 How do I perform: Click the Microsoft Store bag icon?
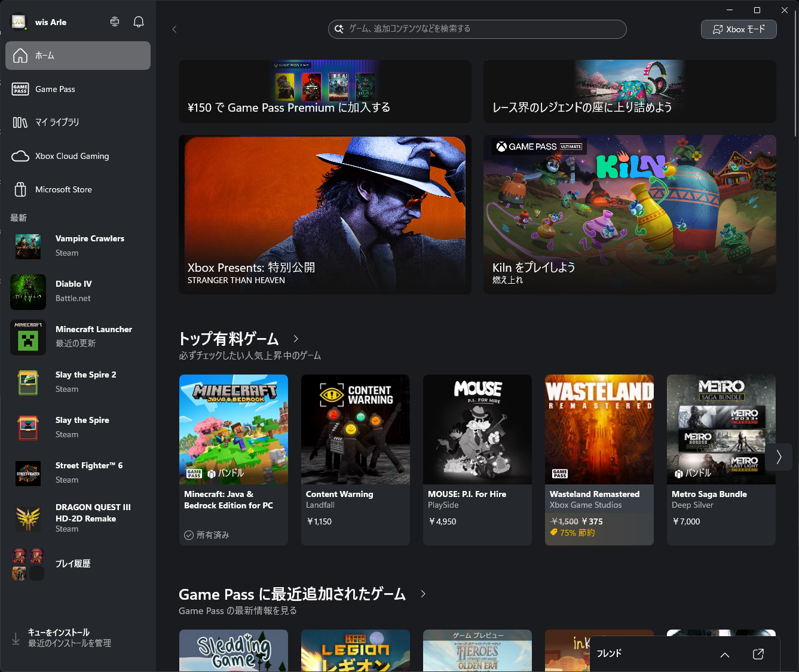click(x=20, y=189)
